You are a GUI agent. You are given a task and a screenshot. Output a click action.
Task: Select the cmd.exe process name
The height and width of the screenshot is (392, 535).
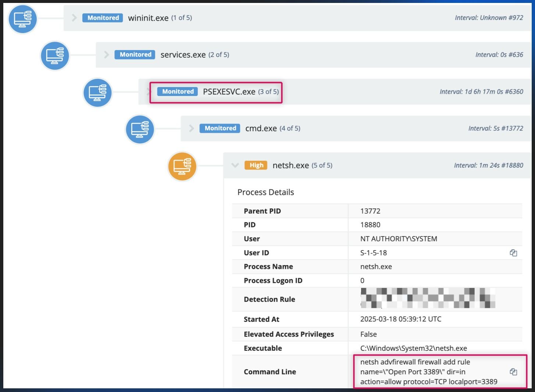(261, 128)
